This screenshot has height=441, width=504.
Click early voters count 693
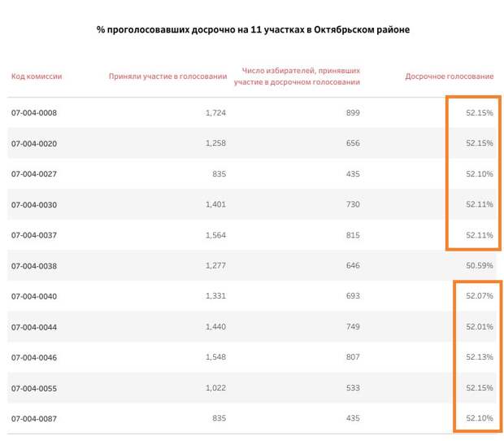tap(353, 296)
